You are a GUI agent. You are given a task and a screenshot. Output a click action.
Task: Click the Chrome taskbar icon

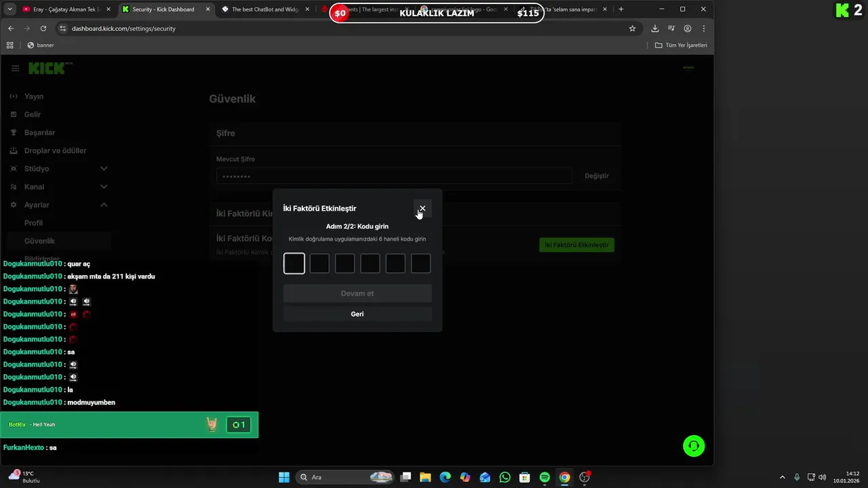564,477
